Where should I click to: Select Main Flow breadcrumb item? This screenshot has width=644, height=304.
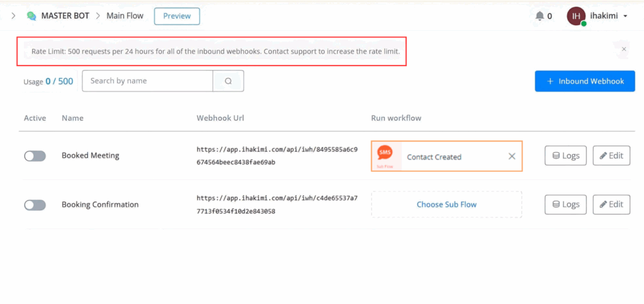tap(125, 16)
